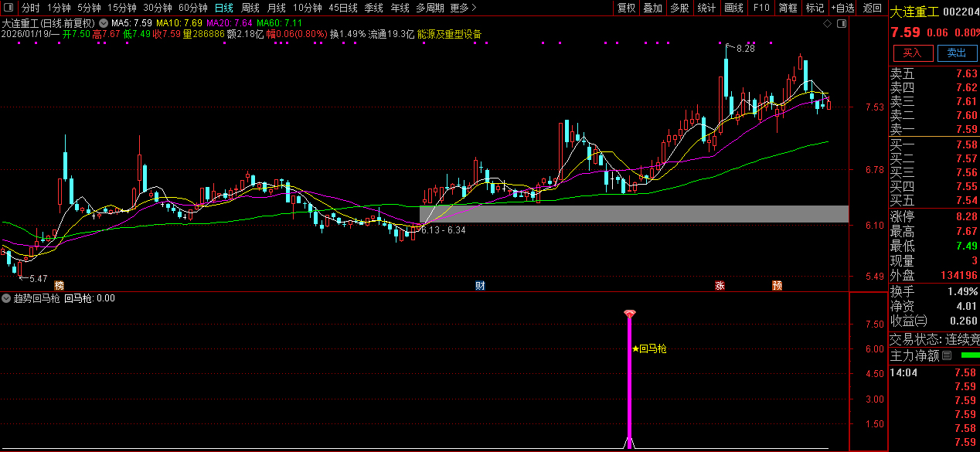The image size is (980, 452).
Task: Toggle 复权 price adjustment mode
Action: click(626, 8)
